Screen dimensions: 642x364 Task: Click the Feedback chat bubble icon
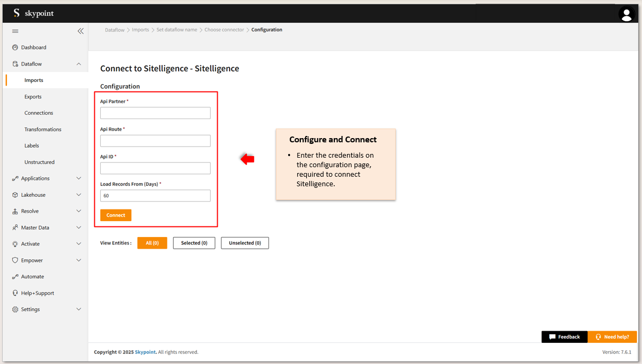point(552,337)
